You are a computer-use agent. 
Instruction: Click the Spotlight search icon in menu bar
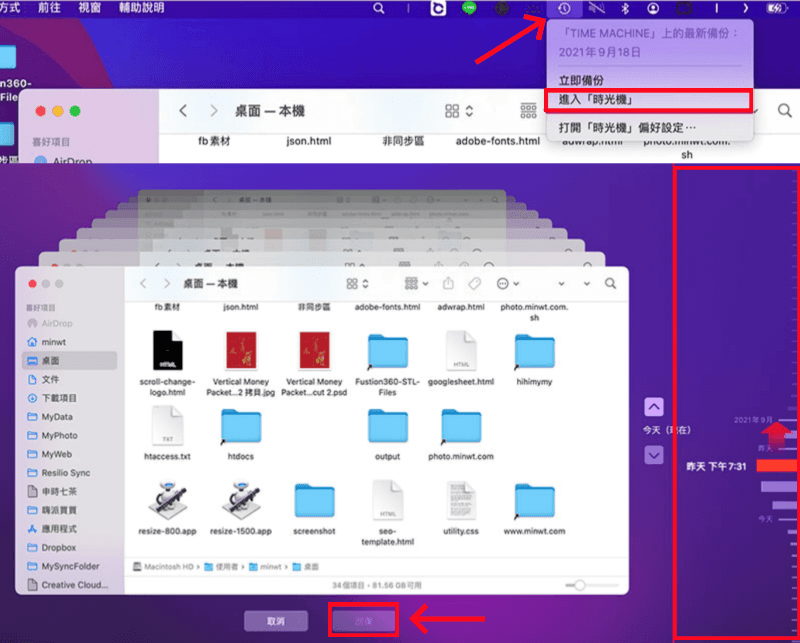click(x=379, y=8)
